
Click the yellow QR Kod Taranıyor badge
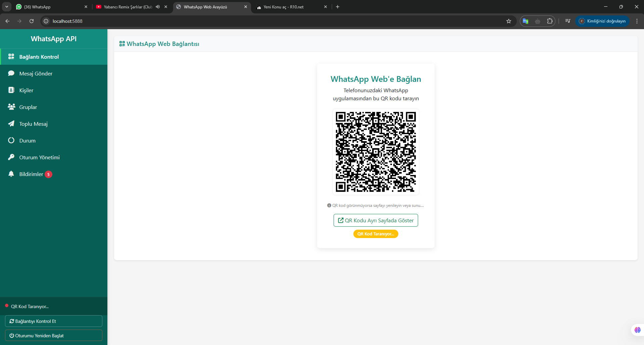pos(376,234)
